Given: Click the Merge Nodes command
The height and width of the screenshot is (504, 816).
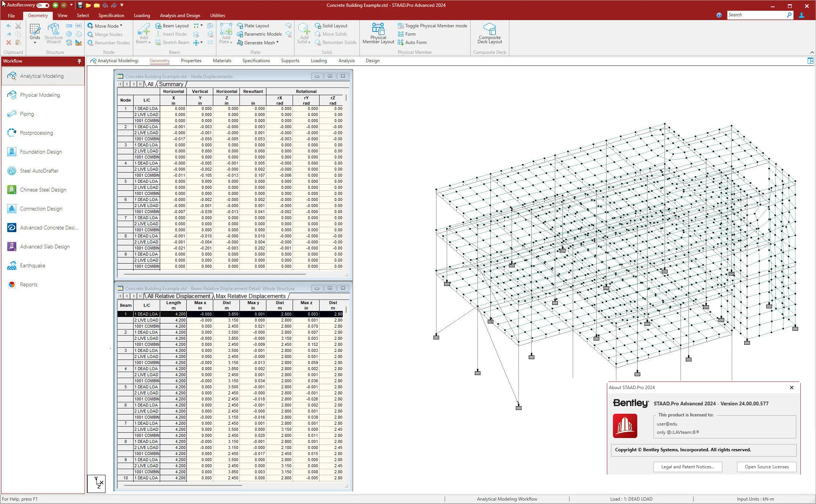Looking at the screenshot, I should click(x=105, y=34).
